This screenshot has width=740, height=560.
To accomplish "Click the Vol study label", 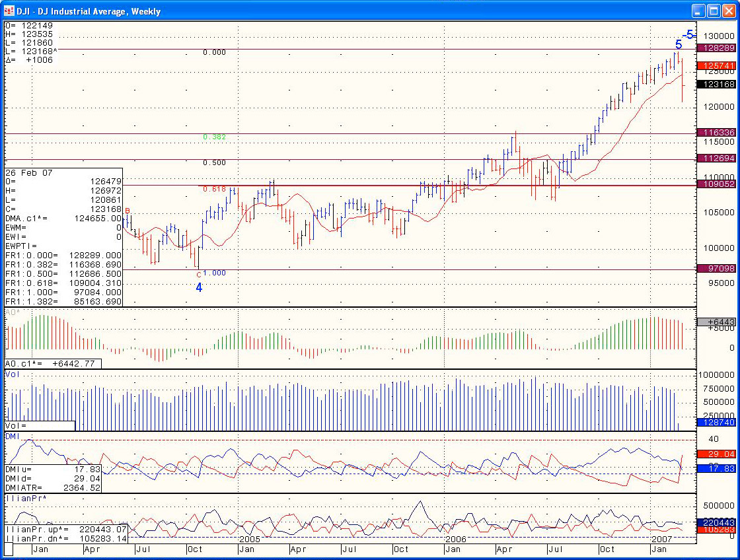I will click(x=13, y=374).
